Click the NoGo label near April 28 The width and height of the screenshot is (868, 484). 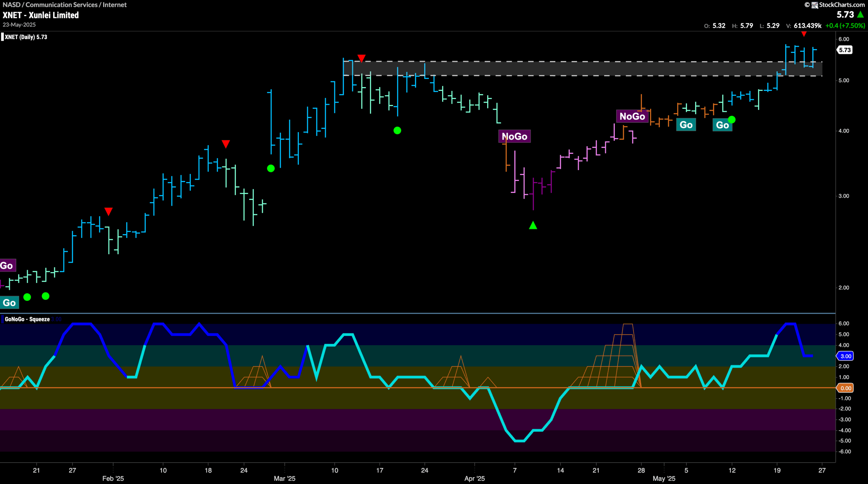[x=632, y=116]
